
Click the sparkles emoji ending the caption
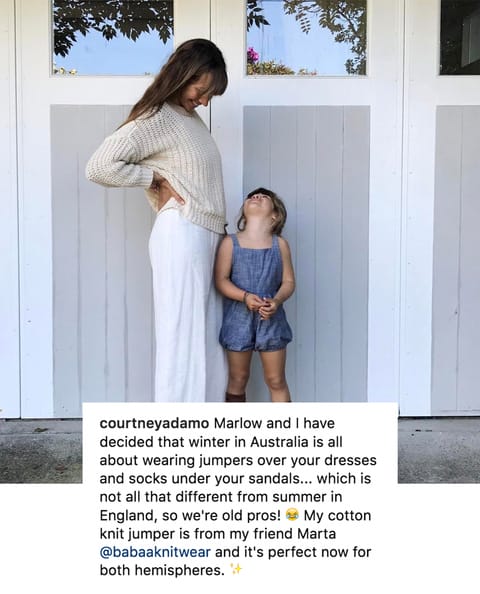pos(236,570)
